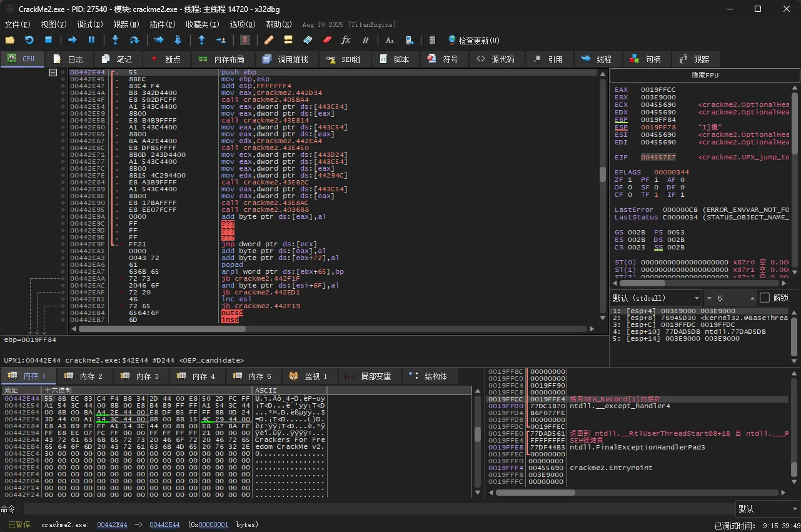Open the 结构体 tab
The image size is (801, 532).
429,376
